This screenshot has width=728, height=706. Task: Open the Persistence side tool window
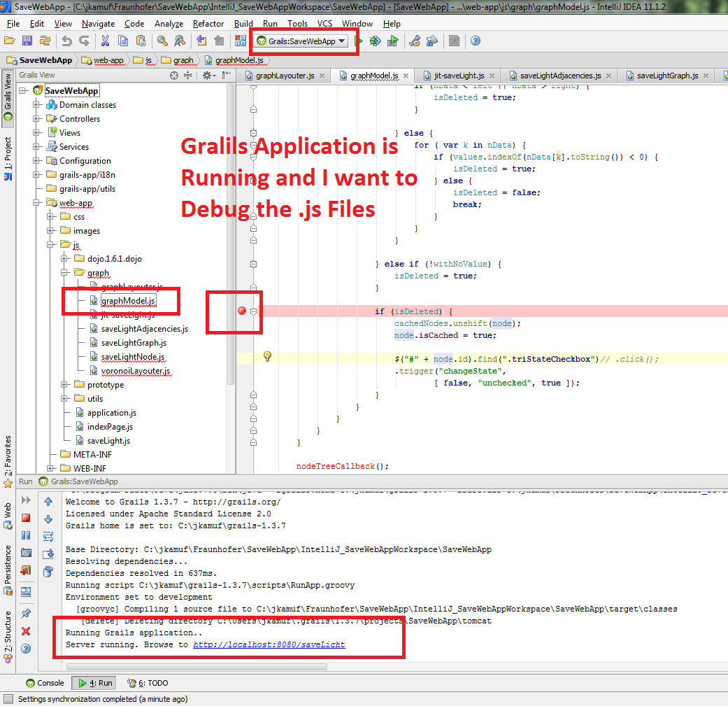coord(8,570)
